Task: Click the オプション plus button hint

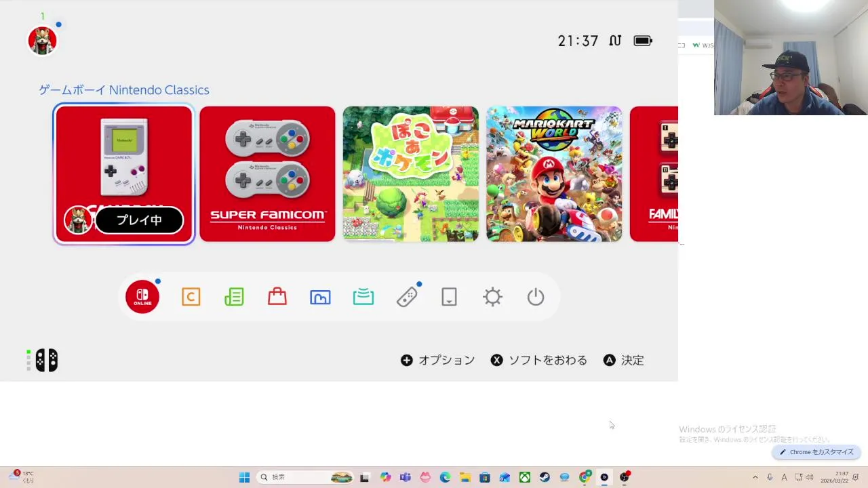Action: click(x=437, y=361)
